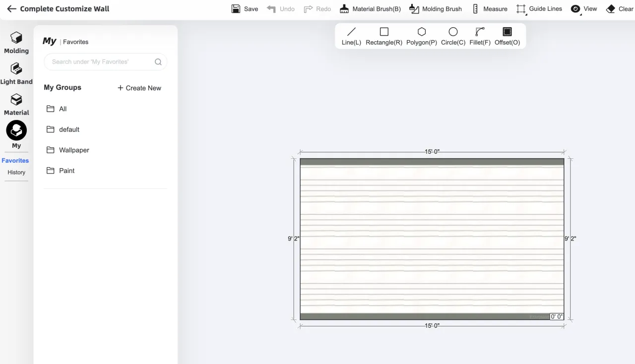Select the Favorites tab in sidebar
The image size is (635, 364).
(15, 161)
